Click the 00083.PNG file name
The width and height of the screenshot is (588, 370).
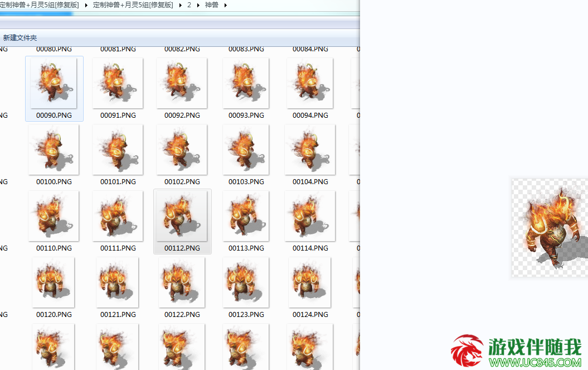click(246, 49)
